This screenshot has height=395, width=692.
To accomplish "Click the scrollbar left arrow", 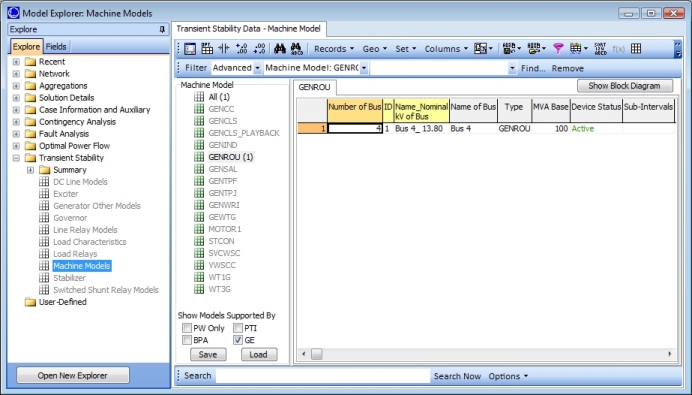I will click(x=303, y=354).
